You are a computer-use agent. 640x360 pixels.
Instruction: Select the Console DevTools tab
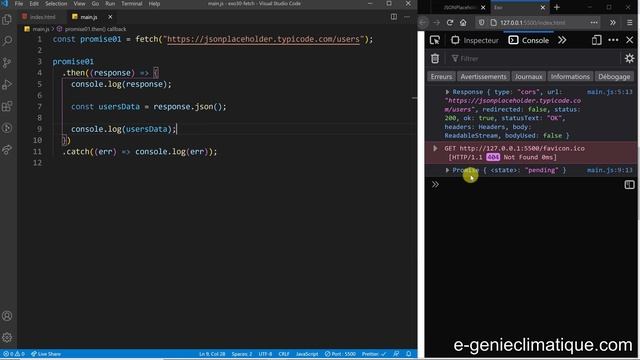(529, 40)
